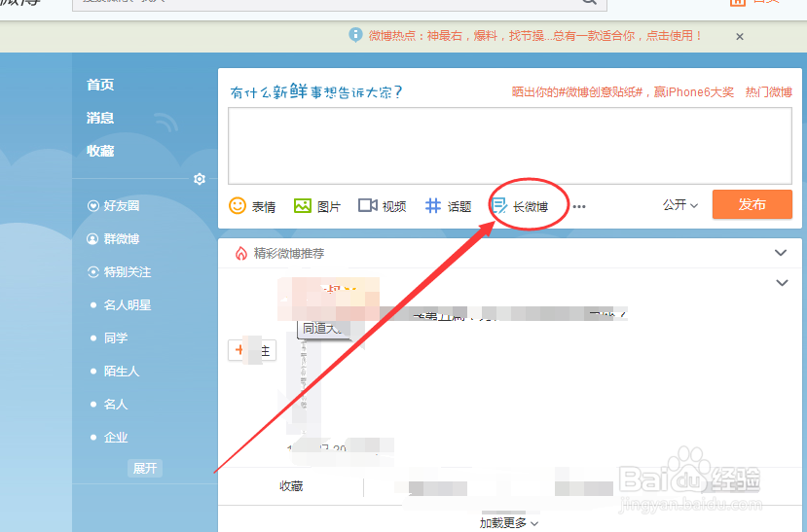Click the video camera icon
The width and height of the screenshot is (807, 532).
[x=367, y=205]
